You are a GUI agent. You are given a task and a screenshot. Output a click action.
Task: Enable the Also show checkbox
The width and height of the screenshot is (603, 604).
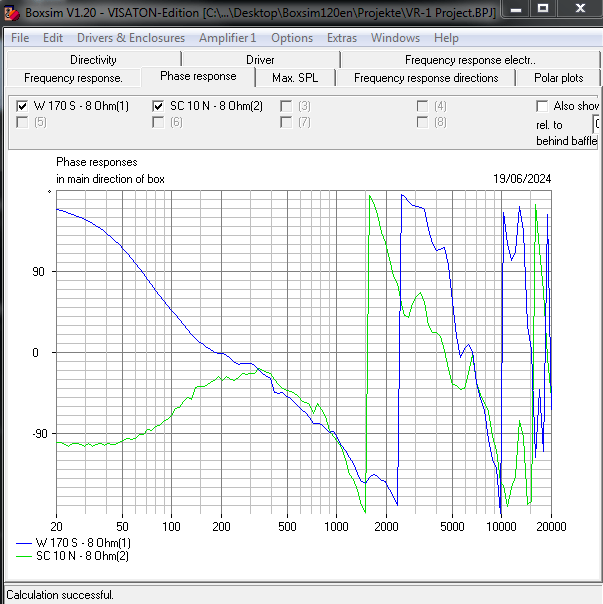pos(542,106)
